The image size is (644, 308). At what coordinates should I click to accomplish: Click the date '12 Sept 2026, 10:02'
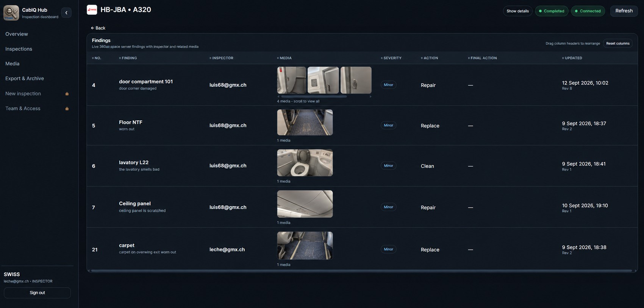(x=585, y=83)
